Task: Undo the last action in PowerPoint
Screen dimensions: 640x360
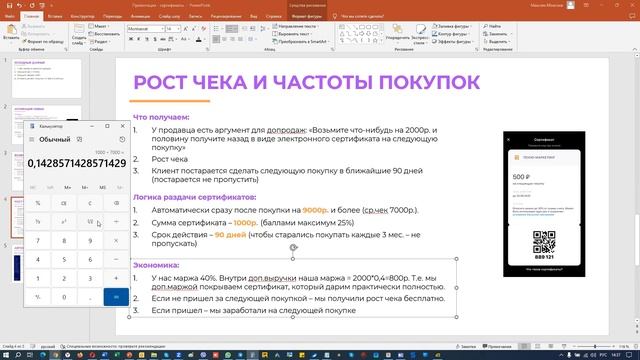Action: [x=20, y=5]
